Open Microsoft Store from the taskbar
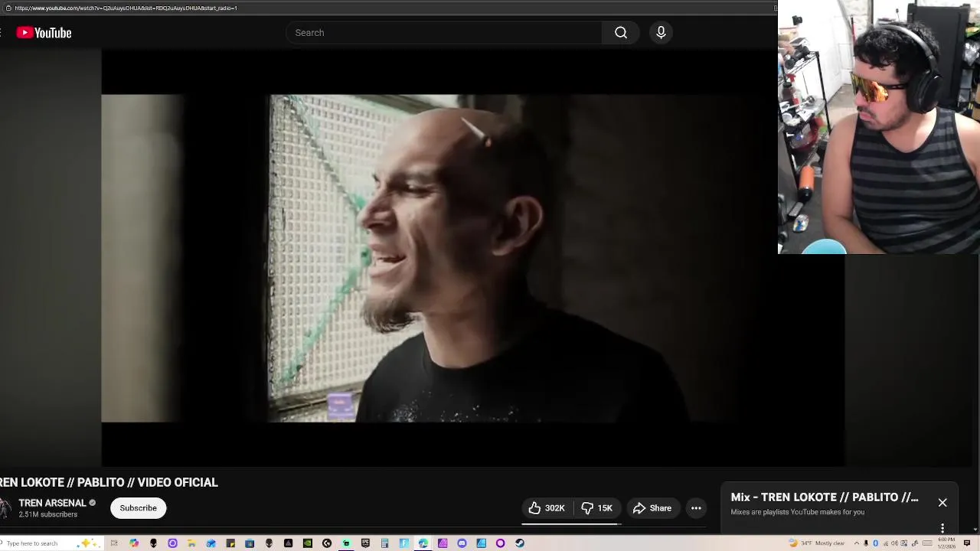The height and width of the screenshot is (551, 980). coord(250,543)
